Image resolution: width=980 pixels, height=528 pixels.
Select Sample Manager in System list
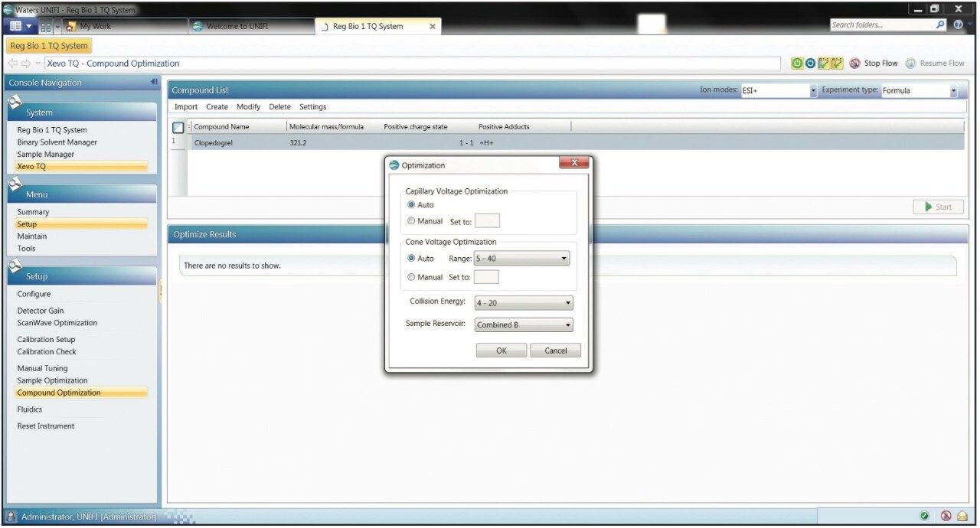pos(46,155)
